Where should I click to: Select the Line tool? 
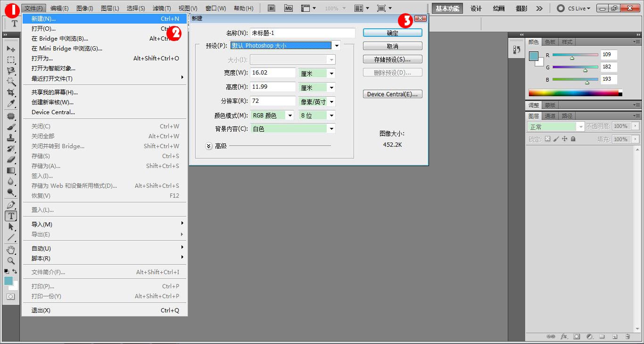coord(11,237)
